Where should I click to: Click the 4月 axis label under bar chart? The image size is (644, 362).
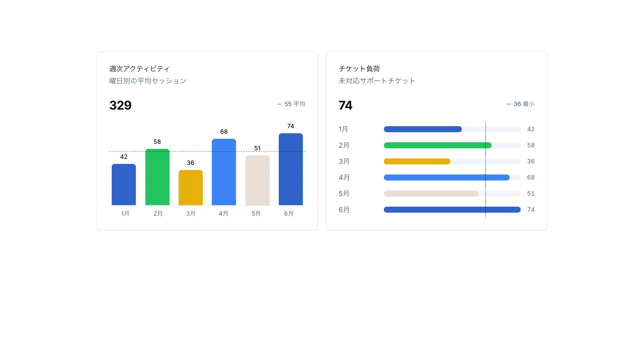223,213
